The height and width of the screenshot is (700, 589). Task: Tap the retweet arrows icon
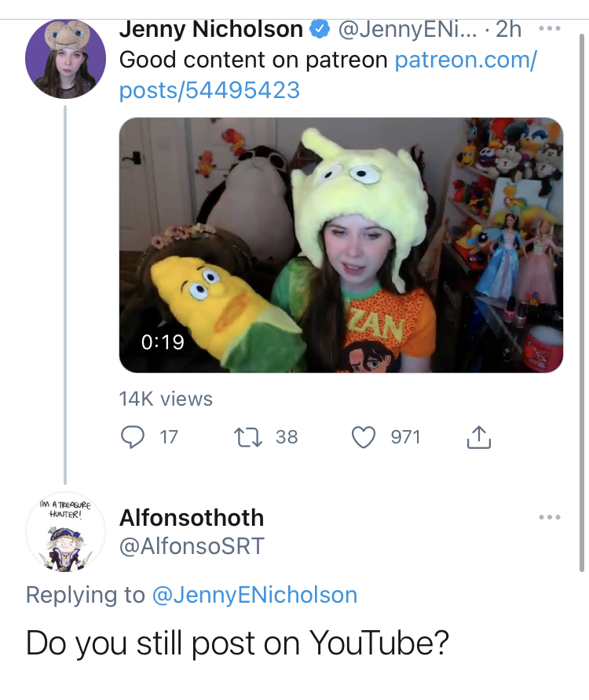click(248, 437)
